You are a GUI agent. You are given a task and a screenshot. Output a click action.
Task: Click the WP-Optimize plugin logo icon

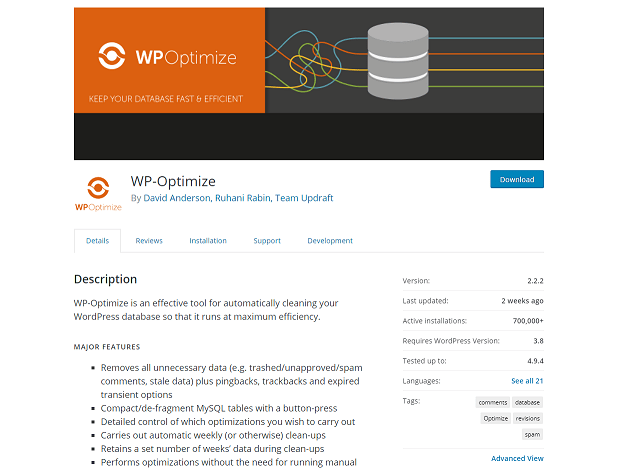[98, 194]
